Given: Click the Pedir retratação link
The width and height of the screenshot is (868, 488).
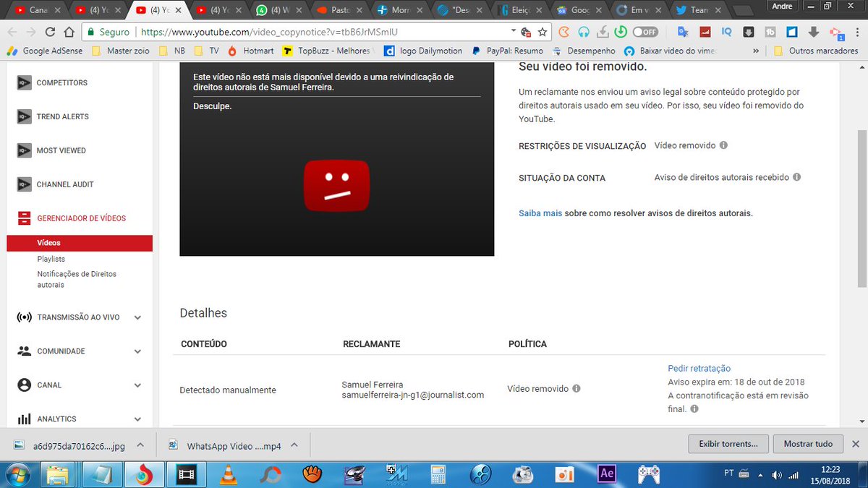Looking at the screenshot, I should 699,369.
